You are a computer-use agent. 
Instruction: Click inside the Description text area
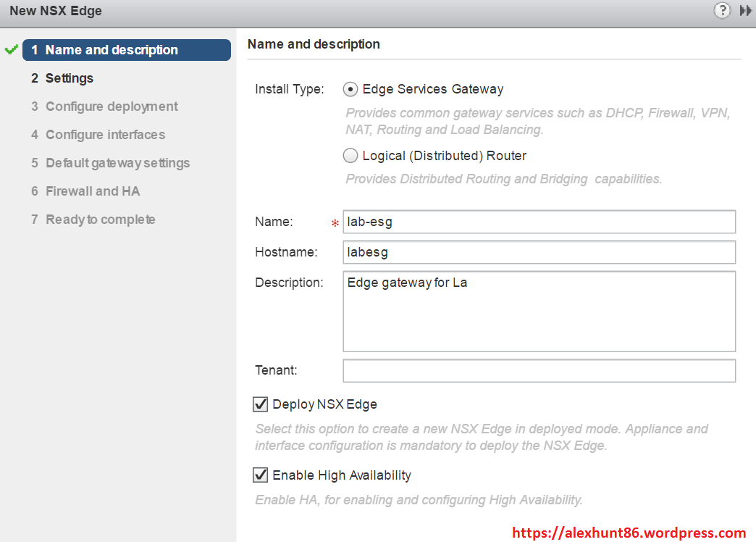(539, 312)
